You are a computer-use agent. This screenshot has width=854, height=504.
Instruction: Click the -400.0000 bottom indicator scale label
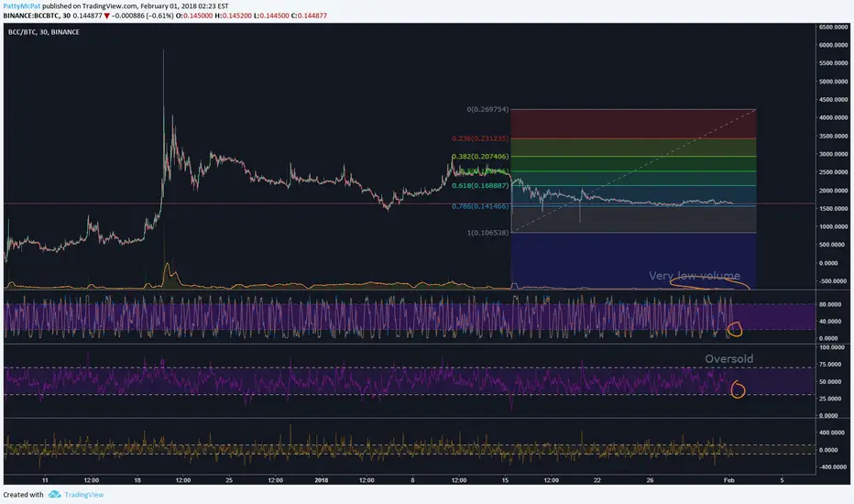[832, 467]
